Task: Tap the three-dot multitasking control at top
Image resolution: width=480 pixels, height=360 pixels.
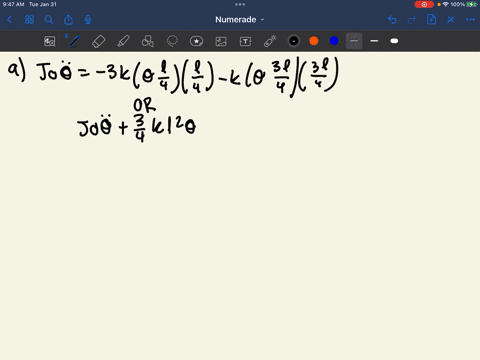Action: coord(240,4)
